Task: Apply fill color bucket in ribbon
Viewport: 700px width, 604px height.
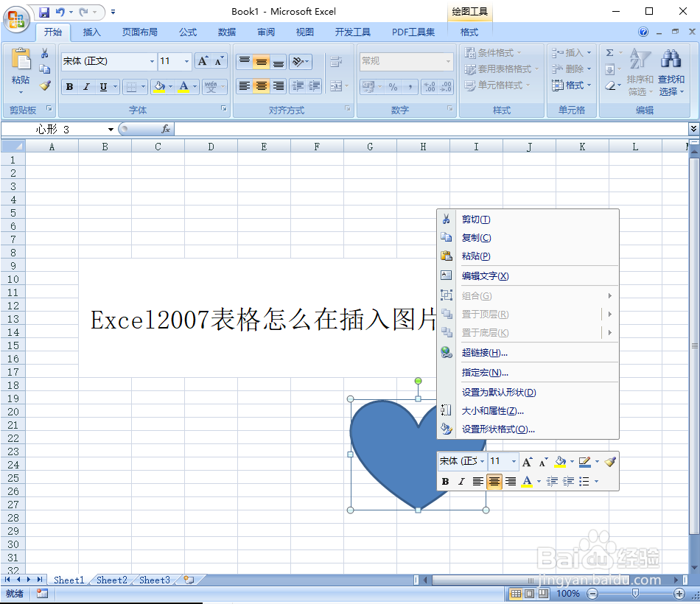Action: (x=159, y=87)
